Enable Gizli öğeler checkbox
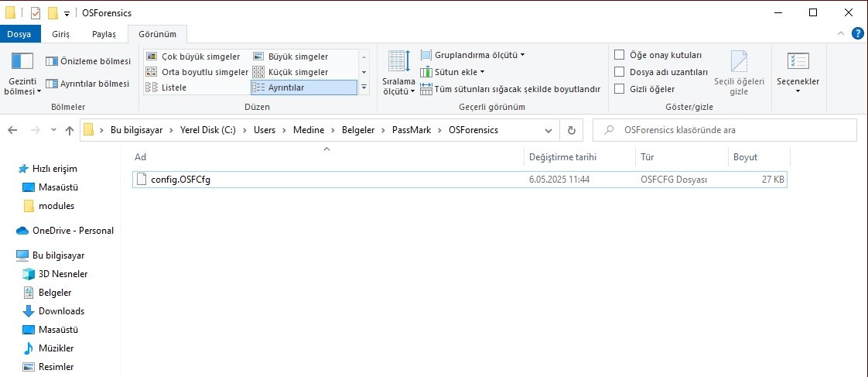Screen dimensions: 868x377 [620, 88]
